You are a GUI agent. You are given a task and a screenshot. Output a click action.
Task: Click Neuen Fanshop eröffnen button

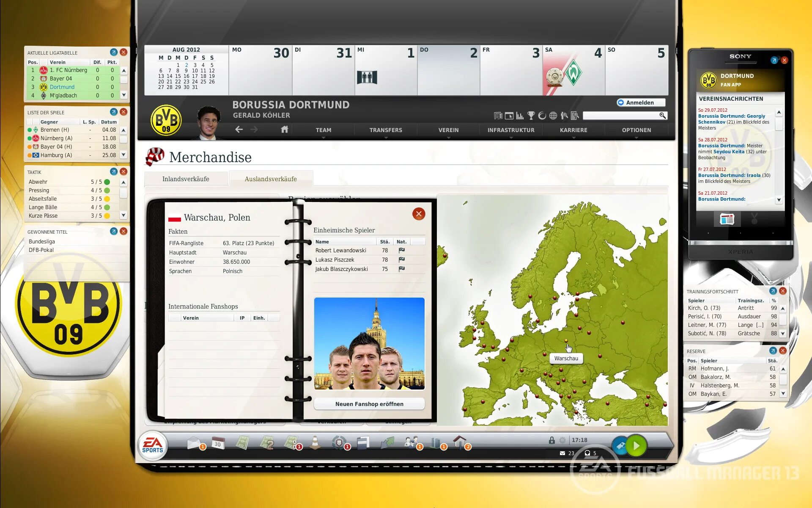(370, 404)
